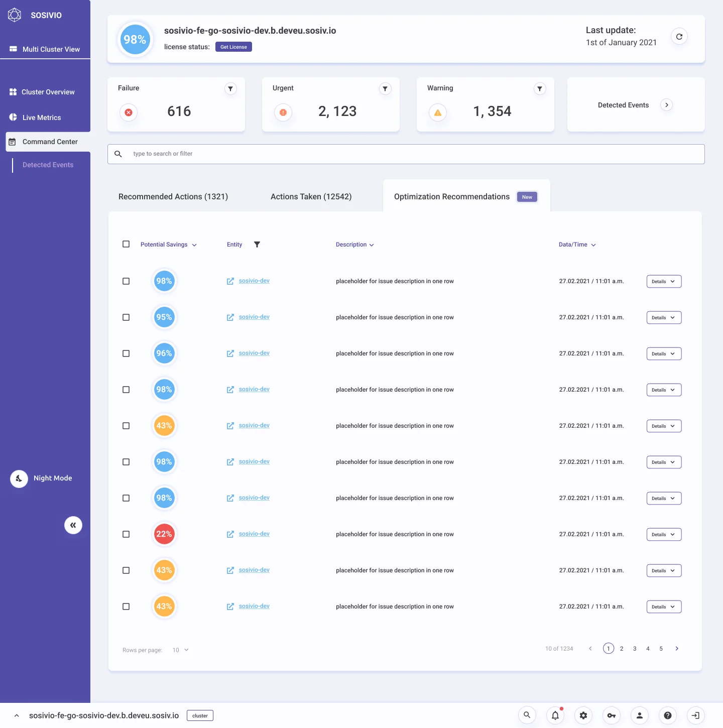Click the search magnifier in filter bar
This screenshot has width=723, height=728.
tap(118, 154)
